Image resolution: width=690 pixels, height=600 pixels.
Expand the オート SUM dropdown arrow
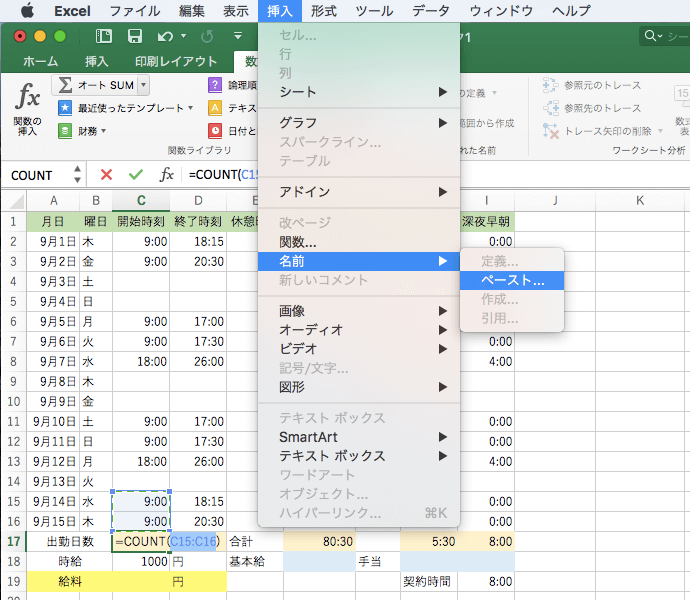[143, 85]
